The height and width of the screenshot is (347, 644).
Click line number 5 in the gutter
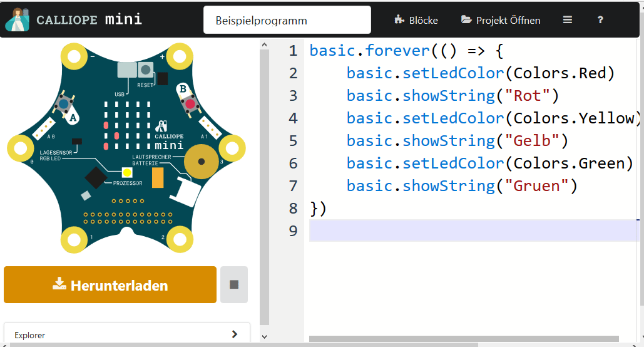tap(293, 140)
